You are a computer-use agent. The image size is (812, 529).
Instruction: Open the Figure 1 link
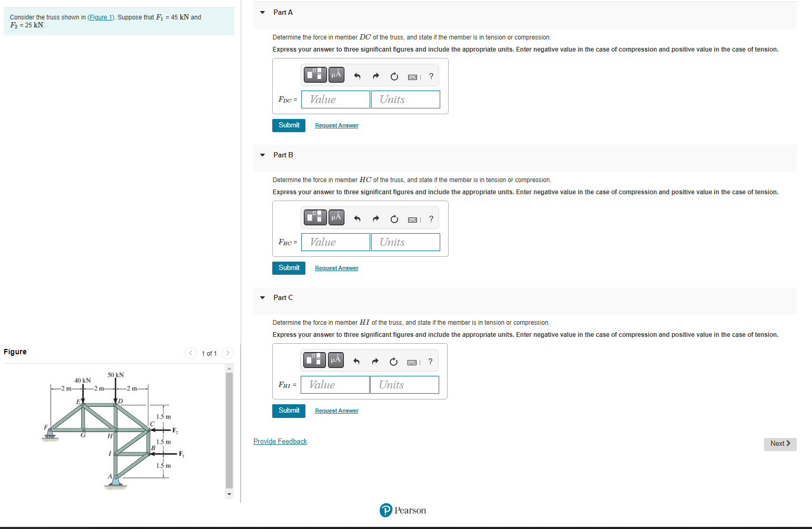[101, 17]
